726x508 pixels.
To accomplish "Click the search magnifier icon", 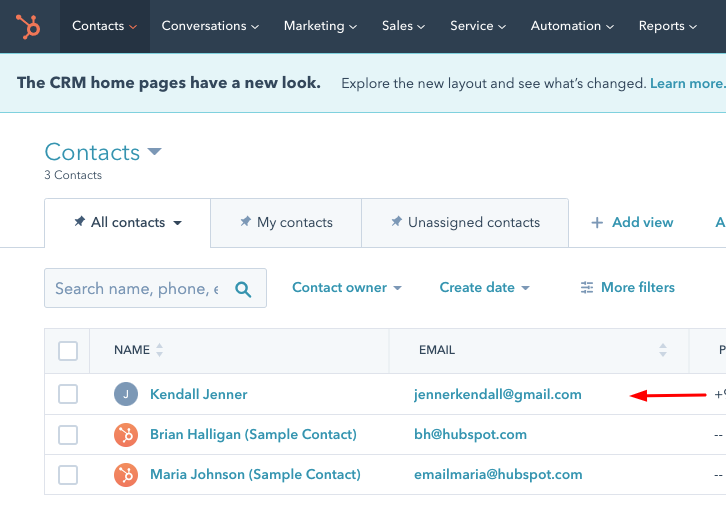I will (x=243, y=289).
